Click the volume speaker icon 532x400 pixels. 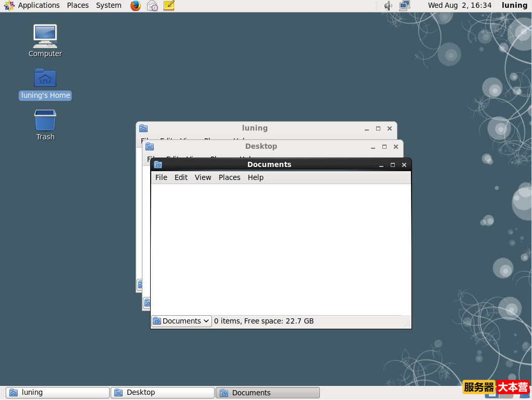(x=388, y=6)
